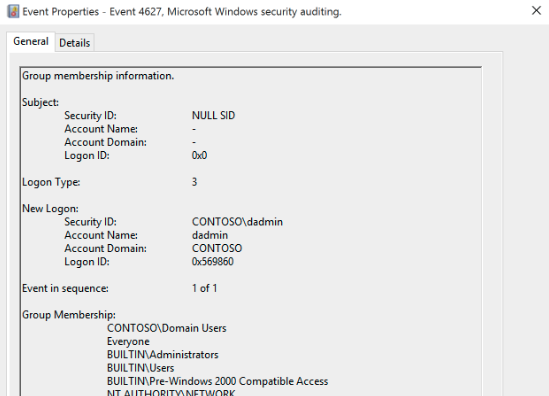Click the Account Domain value 'CONTOSO'
549x396 pixels.
click(x=217, y=249)
